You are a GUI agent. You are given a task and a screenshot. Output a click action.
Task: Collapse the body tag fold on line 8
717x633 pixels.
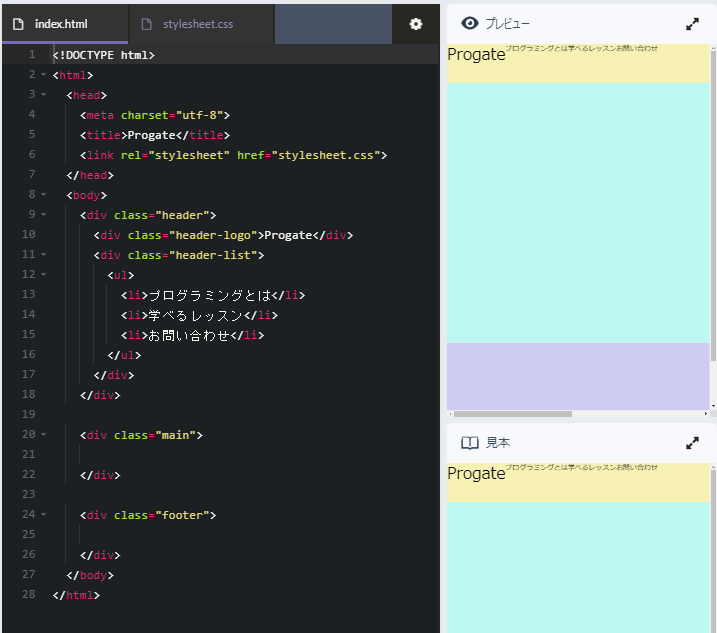(43, 195)
